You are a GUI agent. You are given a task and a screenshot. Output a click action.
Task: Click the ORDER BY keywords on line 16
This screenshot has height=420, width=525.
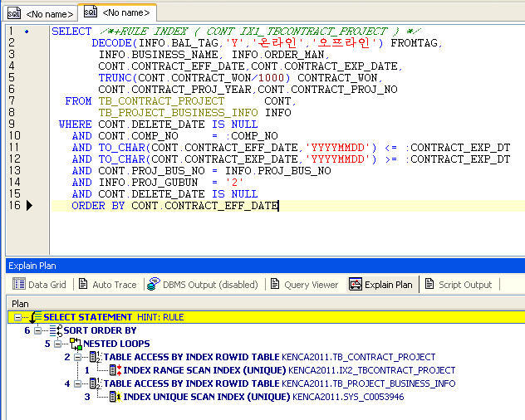[x=98, y=206]
